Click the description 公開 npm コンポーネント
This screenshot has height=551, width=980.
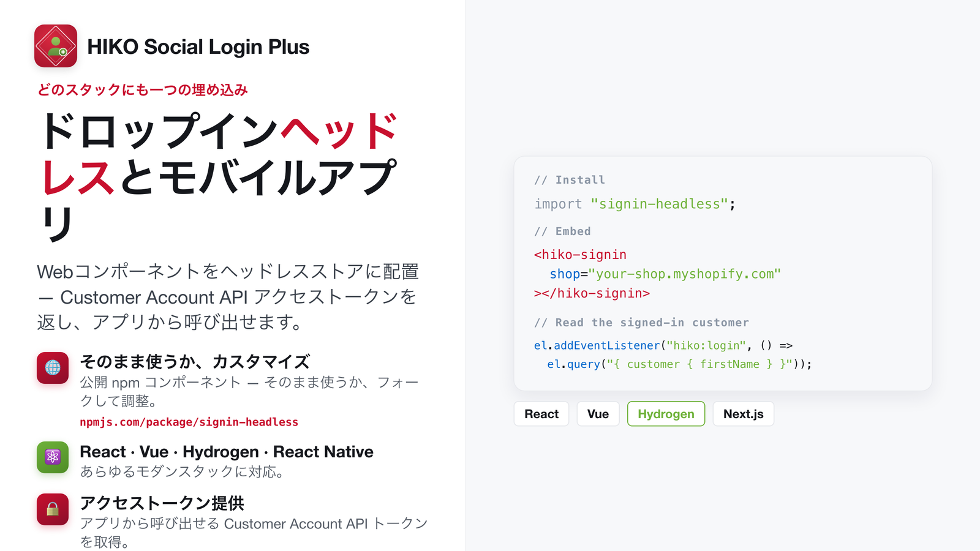pyautogui.click(x=249, y=392)
